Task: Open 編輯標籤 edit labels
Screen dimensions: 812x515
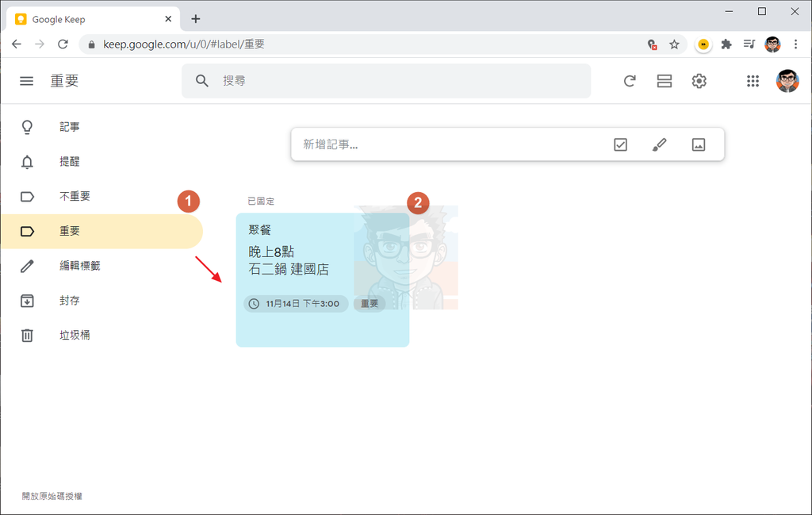Action: pyautogui.click(x=101, y=266)
